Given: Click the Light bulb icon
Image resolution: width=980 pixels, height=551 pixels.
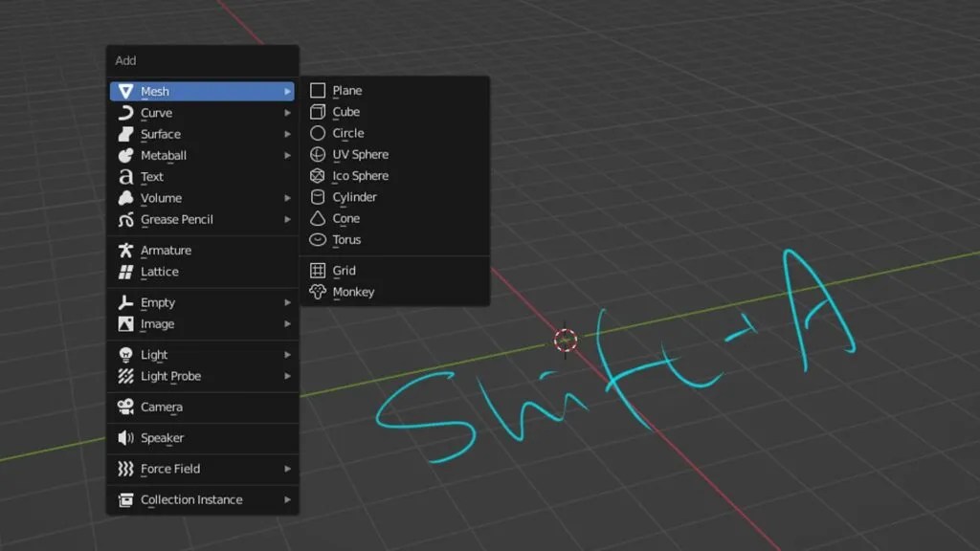Looking at the screenshot, I should tap(127, 354).
